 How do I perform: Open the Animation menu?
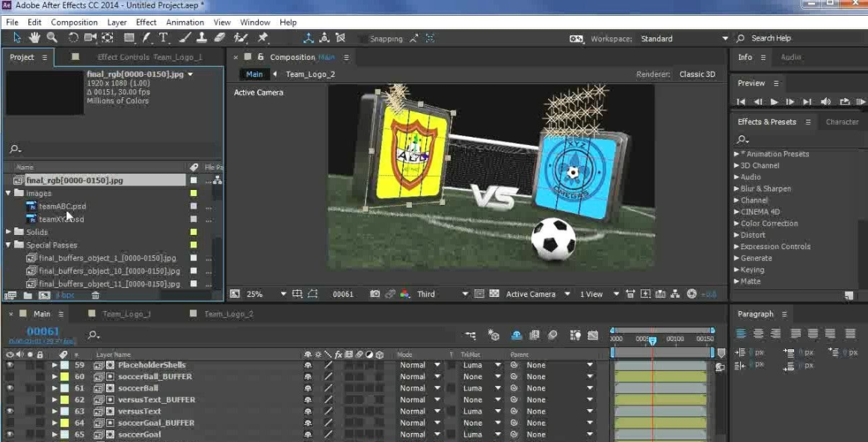tap(185, 22)
